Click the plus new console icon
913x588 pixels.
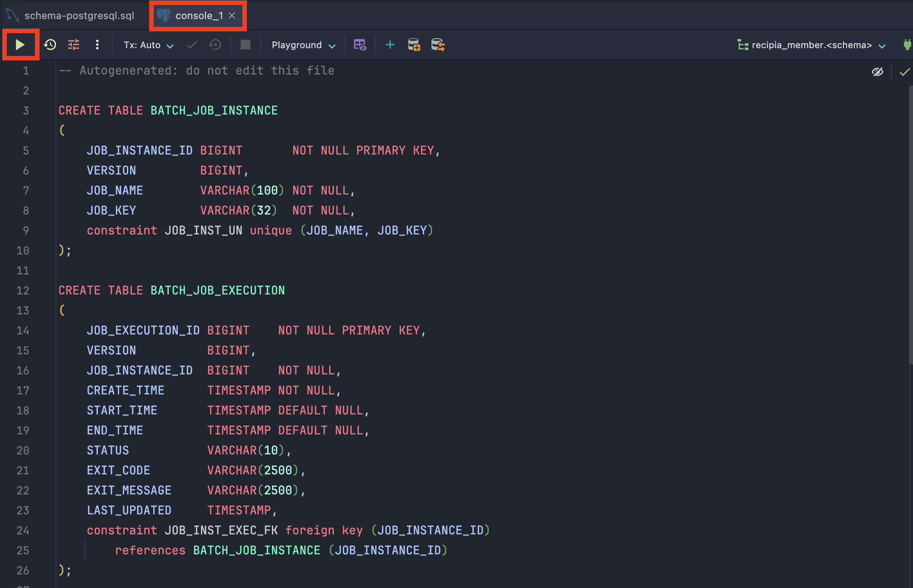[390, 45]
